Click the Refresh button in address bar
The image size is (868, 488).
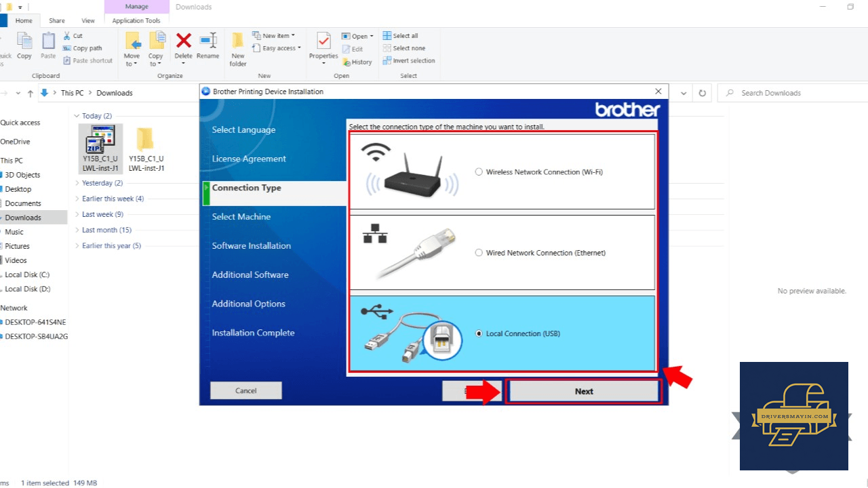pos(703,93)
